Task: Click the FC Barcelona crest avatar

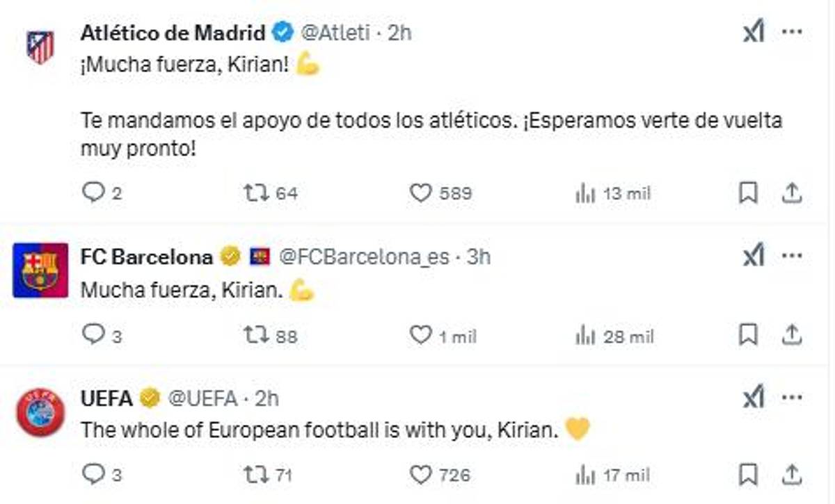Action: (40, 270)
